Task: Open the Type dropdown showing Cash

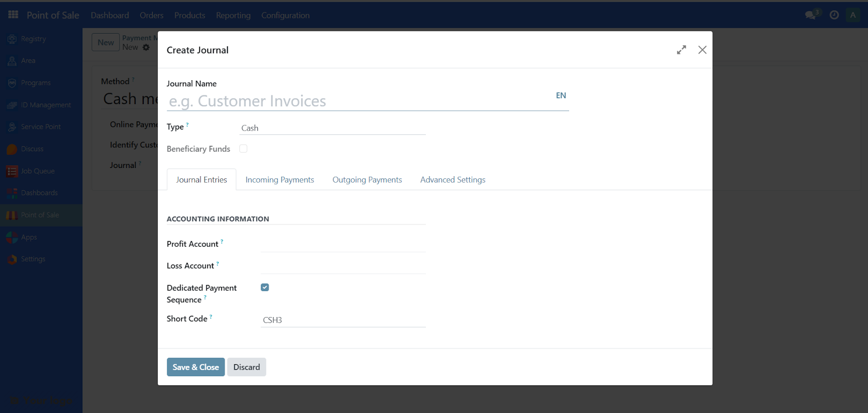Action: tap(332, 128)
